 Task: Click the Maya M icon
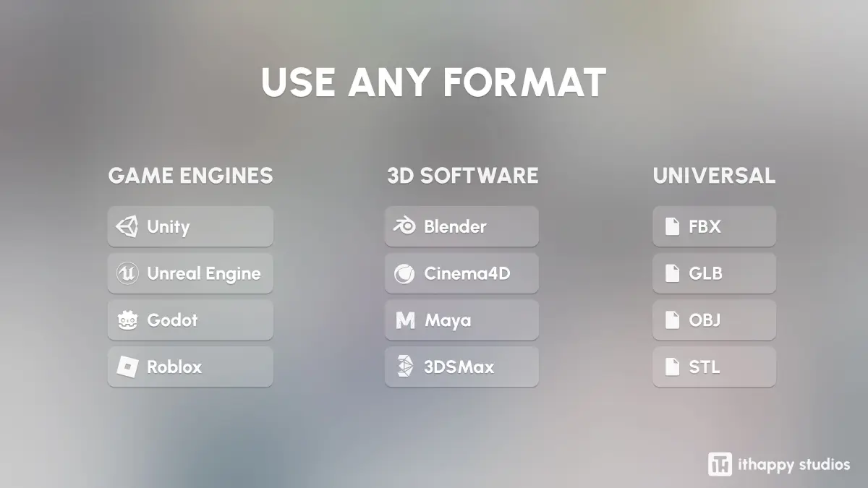405,320
